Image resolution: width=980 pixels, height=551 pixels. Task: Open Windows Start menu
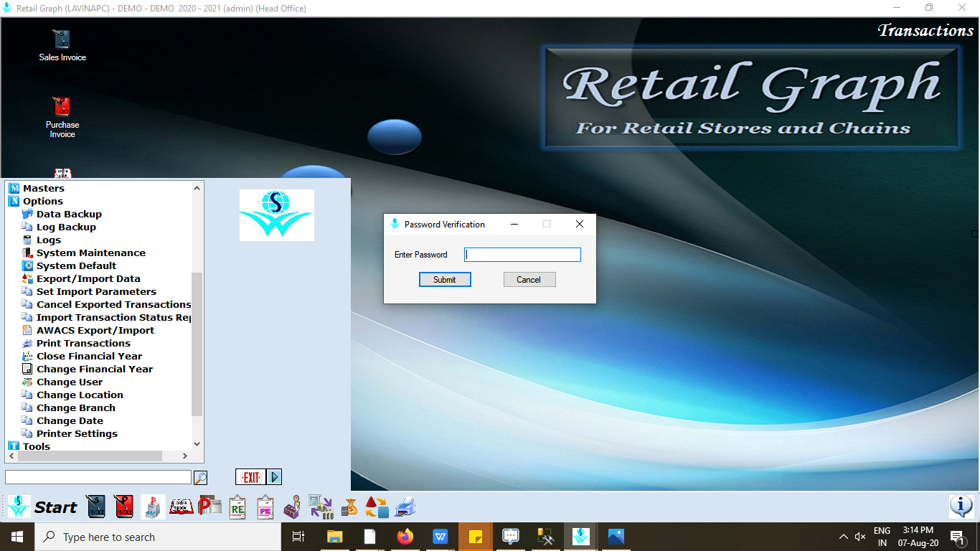point(17,537)
